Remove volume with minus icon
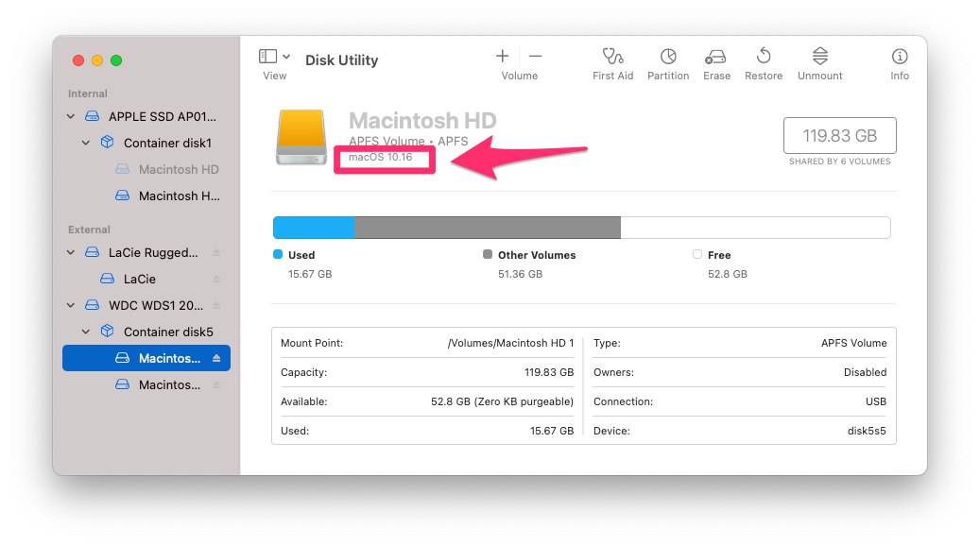Viewport: 980px width, 545px height. pyautogui.click(x=535, y=57)
